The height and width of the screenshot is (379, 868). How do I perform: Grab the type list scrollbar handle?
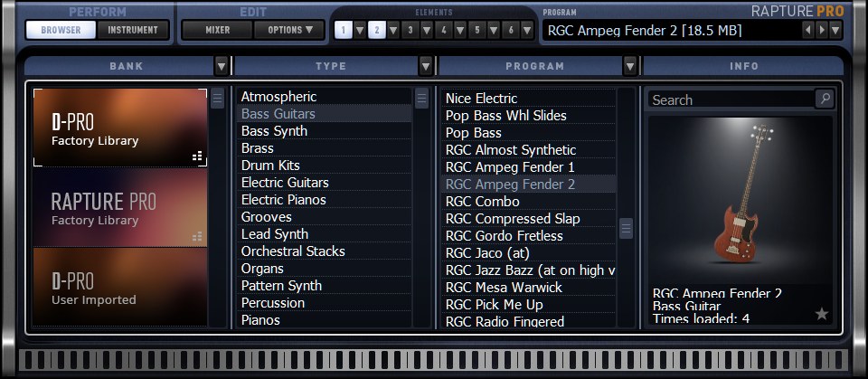tap(422, 98)
